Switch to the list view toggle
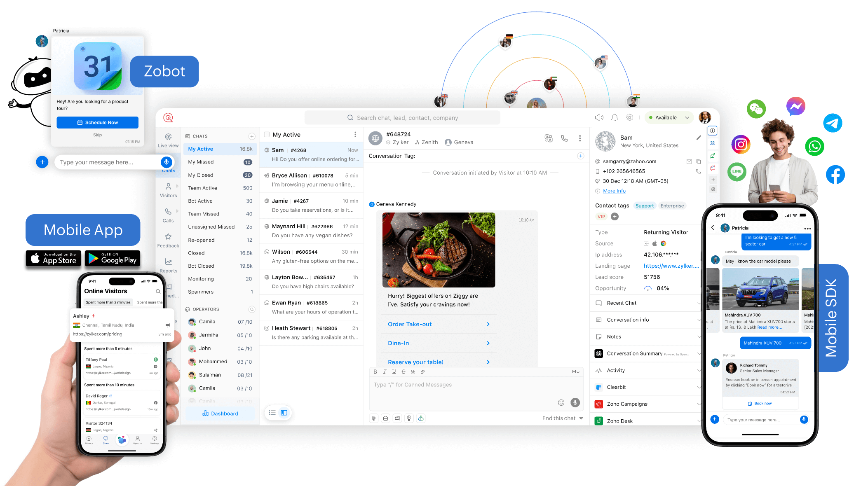Viewport: 868px width, 486px height. 272,413
